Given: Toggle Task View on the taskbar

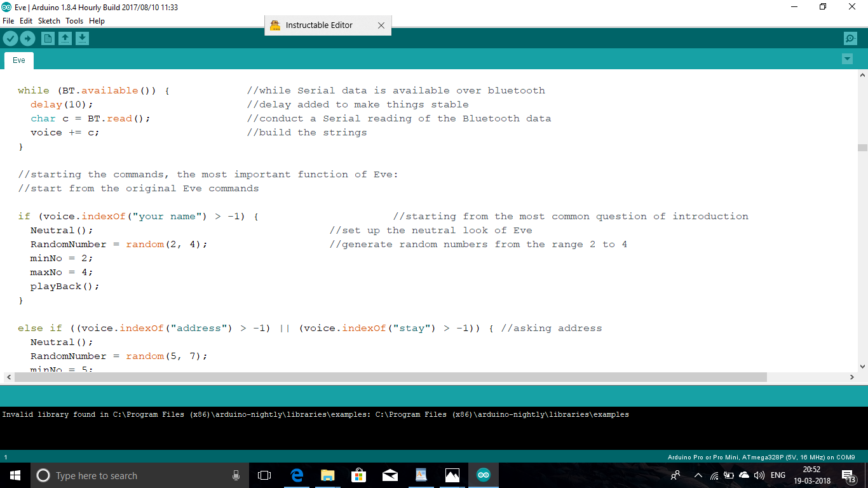Looking at the screenshot, I should pyautogui.click(x=264, y=475).
